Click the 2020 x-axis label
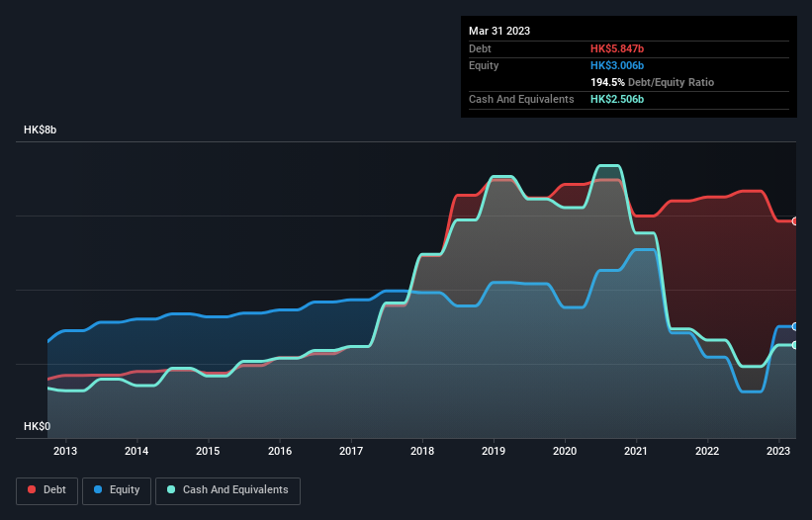812x520 pixels. point(565,451)
